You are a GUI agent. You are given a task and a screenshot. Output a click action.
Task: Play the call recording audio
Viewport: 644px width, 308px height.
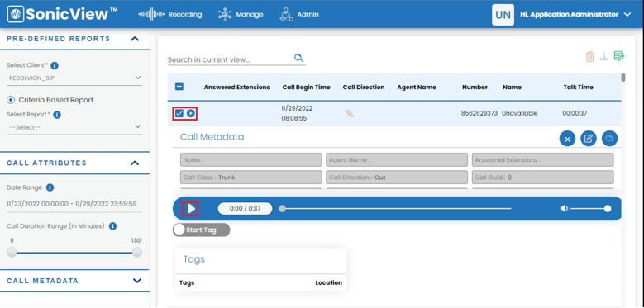point(192,209)
